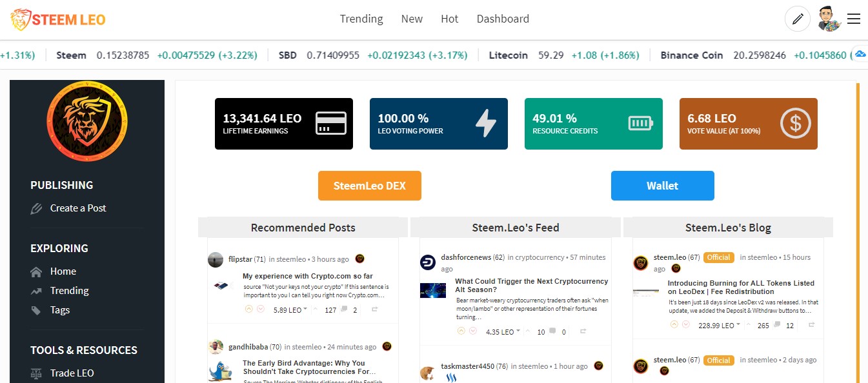Open the user avatar profile menu

829,19
